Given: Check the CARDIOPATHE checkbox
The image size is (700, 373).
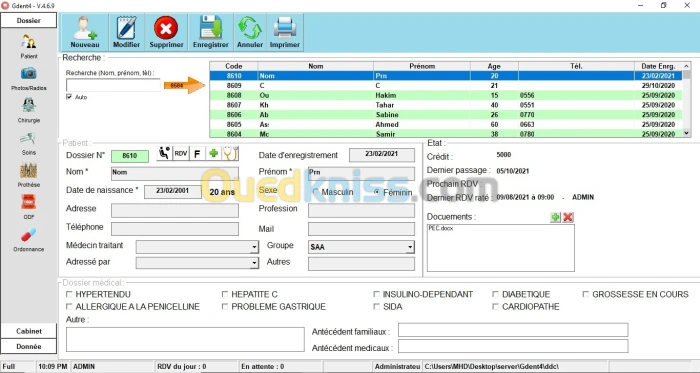Looking at the screenshot, I should 496,307.
